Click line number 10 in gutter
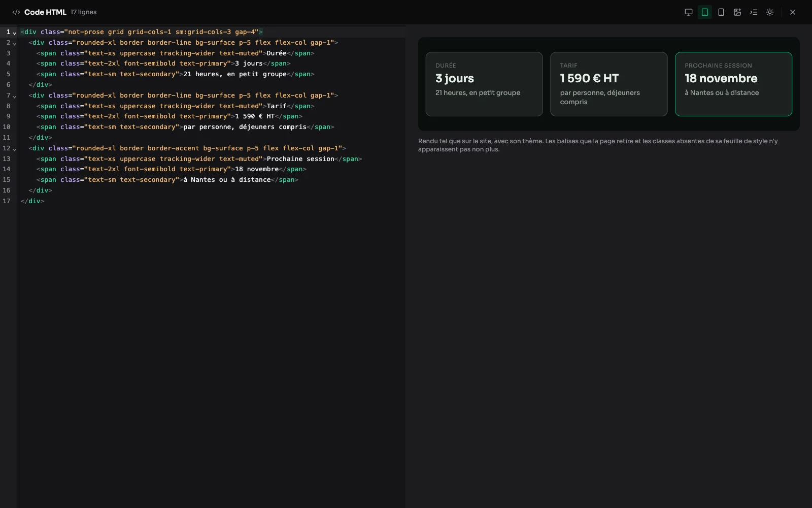Image resolution: width=812 pixels, height=508 pixels. tap(7, 127)
